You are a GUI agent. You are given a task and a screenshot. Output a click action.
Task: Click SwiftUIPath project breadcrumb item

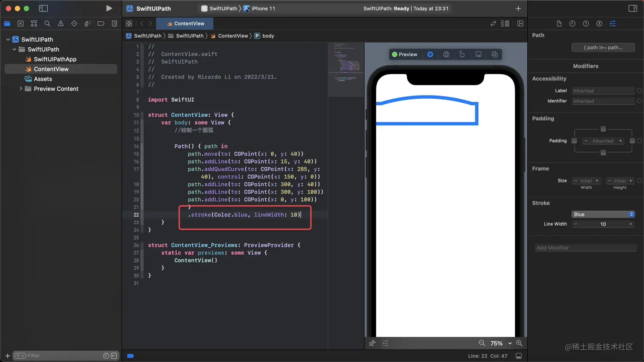point(144,36)
